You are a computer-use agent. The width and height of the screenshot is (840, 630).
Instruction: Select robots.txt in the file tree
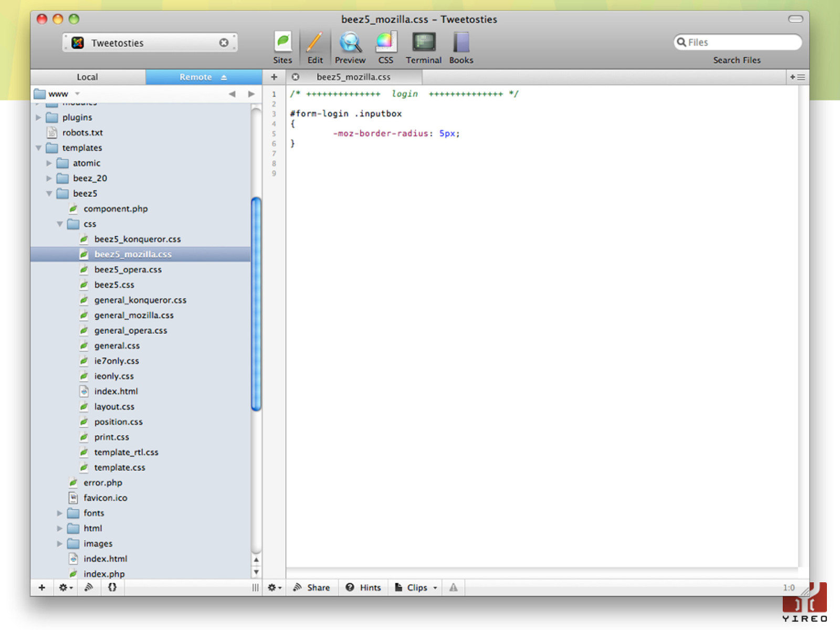141,133
